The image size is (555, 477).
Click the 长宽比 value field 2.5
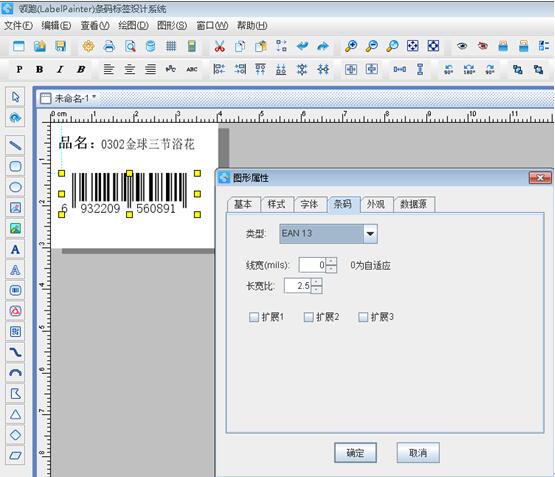click(x=298, y=286)
